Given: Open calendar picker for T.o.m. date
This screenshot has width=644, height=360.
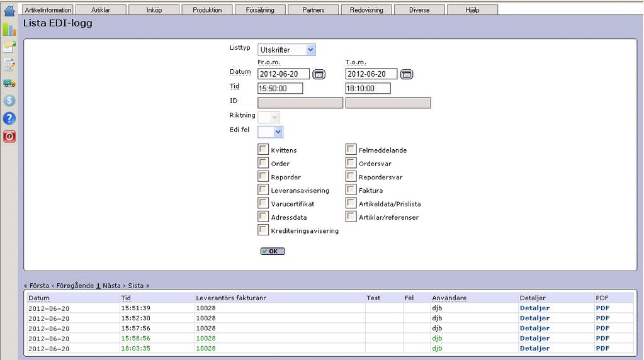Looking at the screenshot, I should pos(407,74).
